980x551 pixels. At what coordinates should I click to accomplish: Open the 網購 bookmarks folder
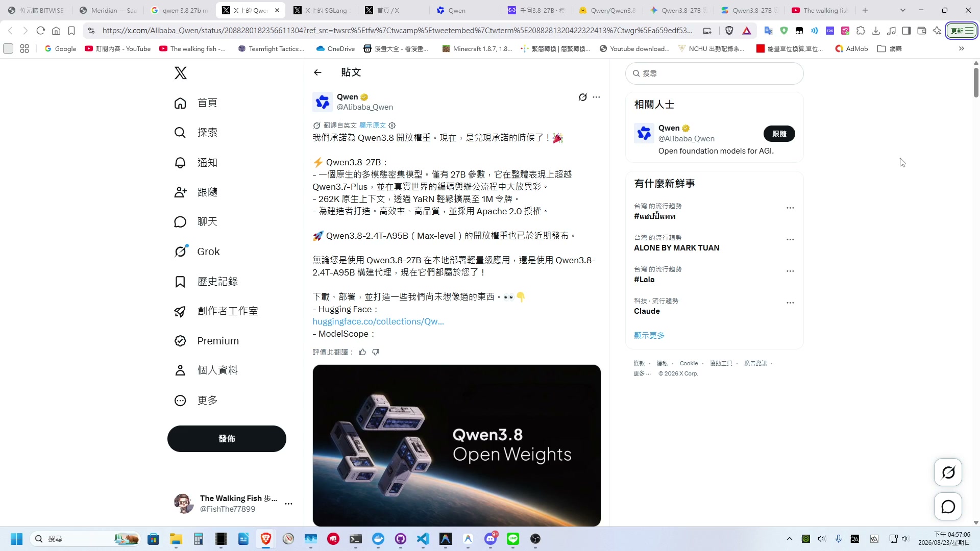coord(889,49)
